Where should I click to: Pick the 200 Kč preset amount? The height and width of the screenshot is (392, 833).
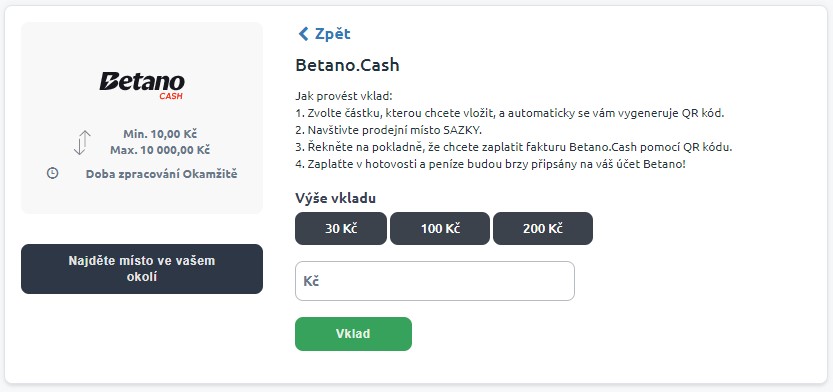point(543,228)
